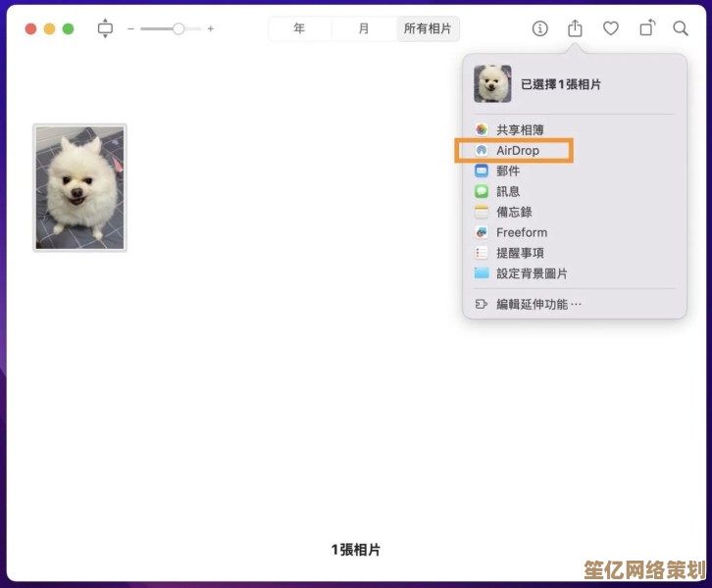Switch to the 月 (Months) tab

click(x=364, y=28)
